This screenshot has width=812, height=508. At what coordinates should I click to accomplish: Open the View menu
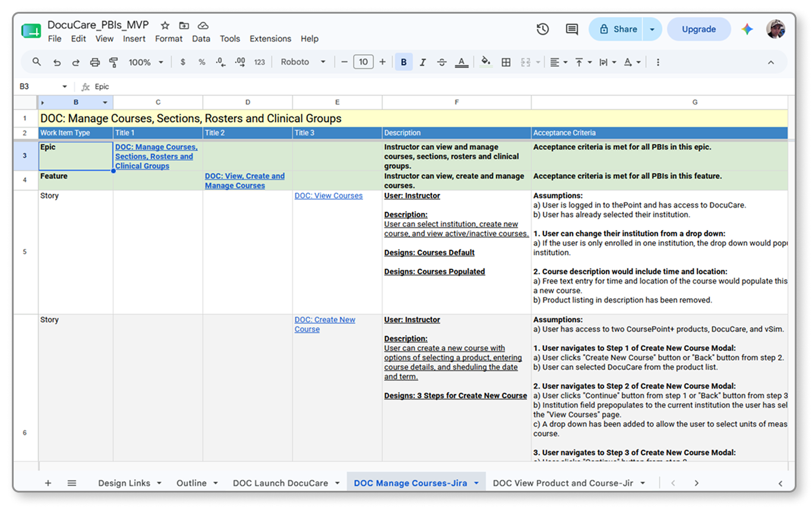coord(105,39)
